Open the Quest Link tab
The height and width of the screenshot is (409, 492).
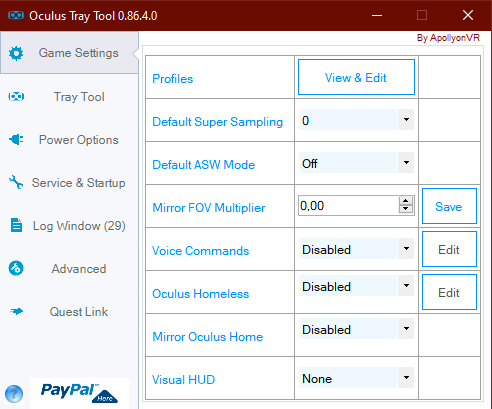(x=69, y=312)
